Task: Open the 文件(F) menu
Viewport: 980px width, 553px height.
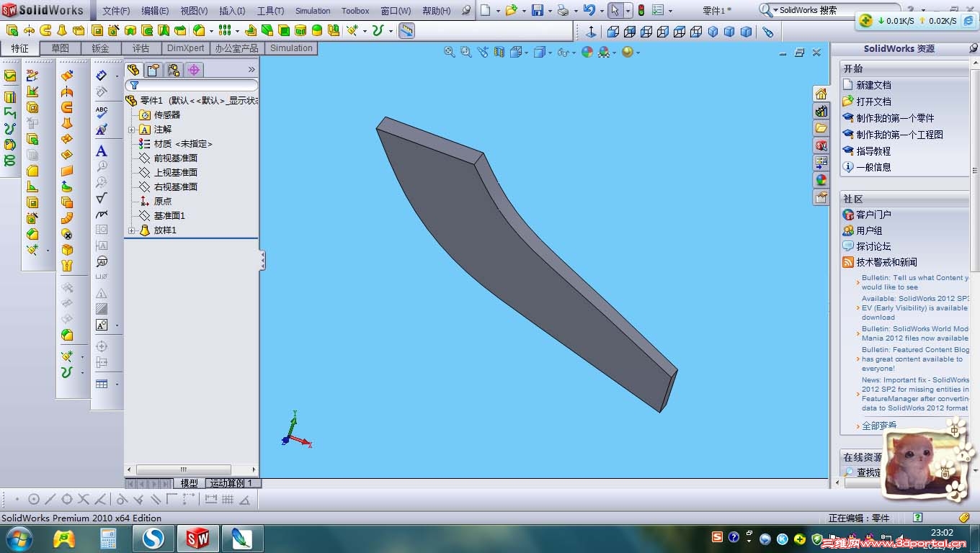Action: point(116,11)
